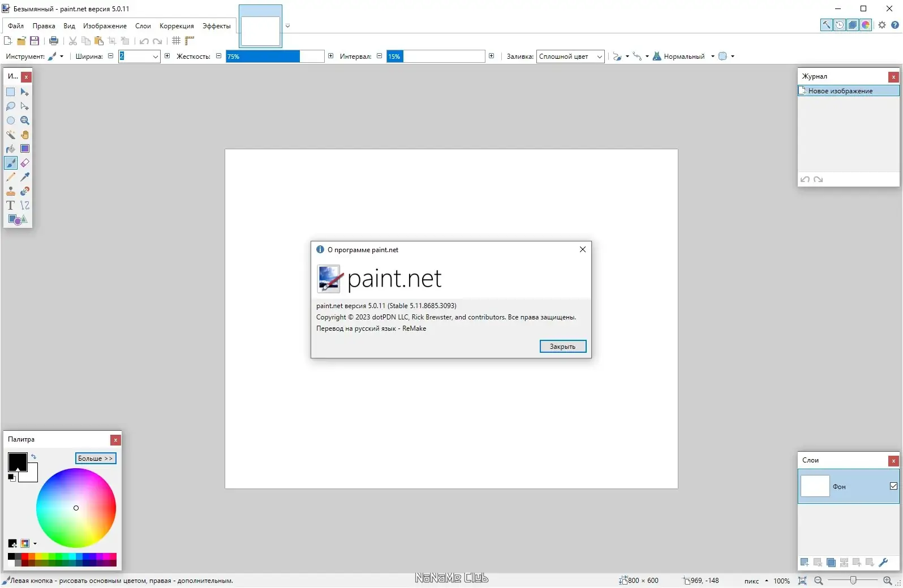Select the Ellipse Select tool

click(x=11, y=120)
